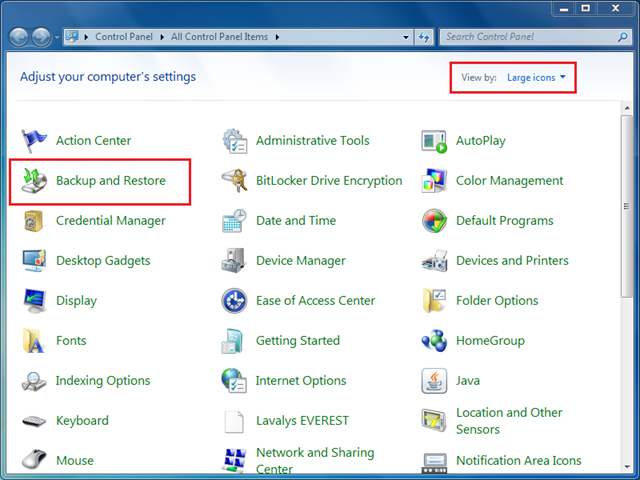Click the Fonts folder icon
Screen dimensions: 640x480
pyautogui.click(x=33, y=341)
